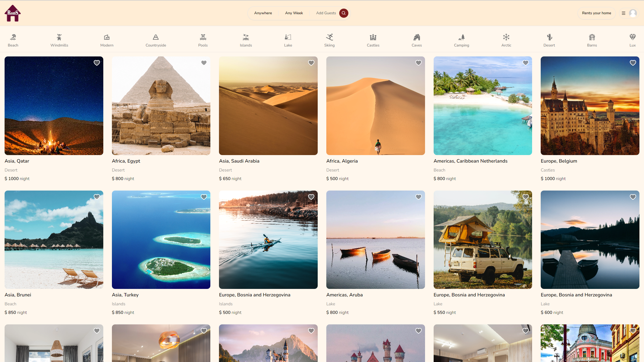Select the Windmills category icon
Image resolution: width=644 pixels, height=362 pixels.
tap(59, 37)
